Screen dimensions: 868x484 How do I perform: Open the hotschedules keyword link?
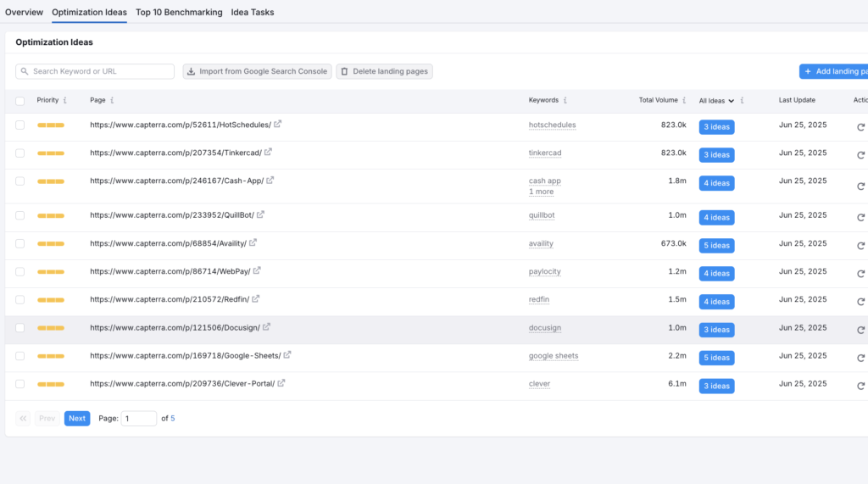pyautogui.click(x=552, y=125)
